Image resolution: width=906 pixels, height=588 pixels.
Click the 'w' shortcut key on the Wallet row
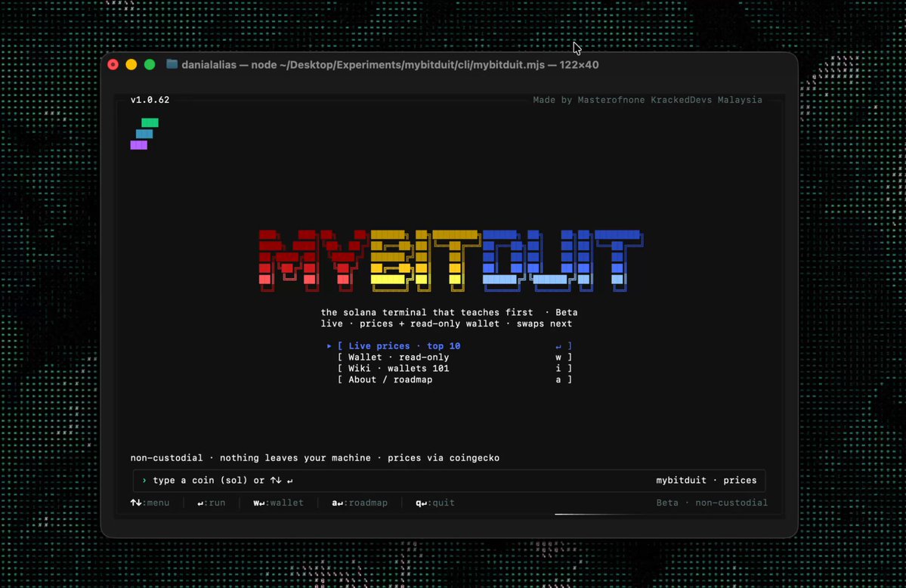pyautogui.click(x=558, y=357)
